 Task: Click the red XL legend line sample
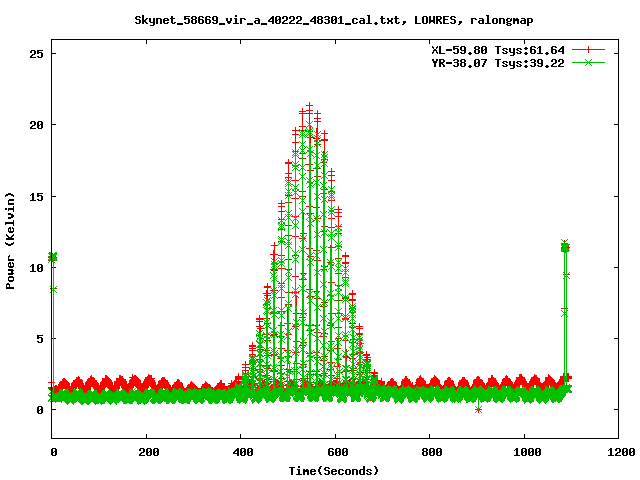coord(588,50)
